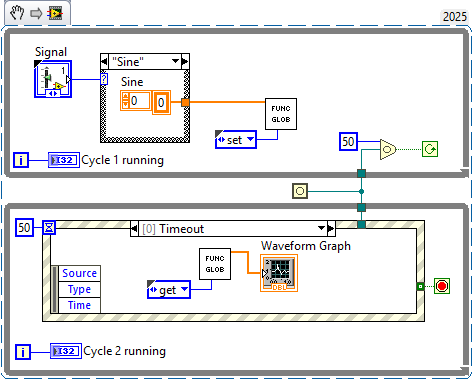Click the upper loop iteration terminal i

21,160
